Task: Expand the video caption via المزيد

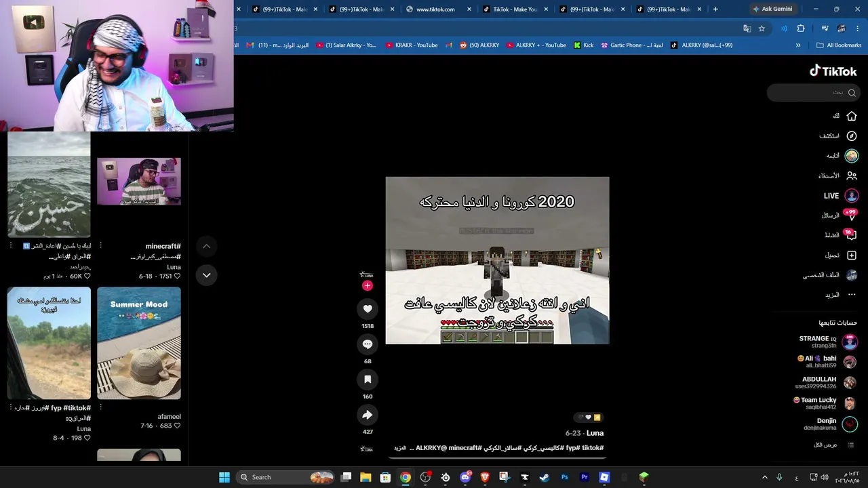Action: pyautogui.click(x=400, y=448)
